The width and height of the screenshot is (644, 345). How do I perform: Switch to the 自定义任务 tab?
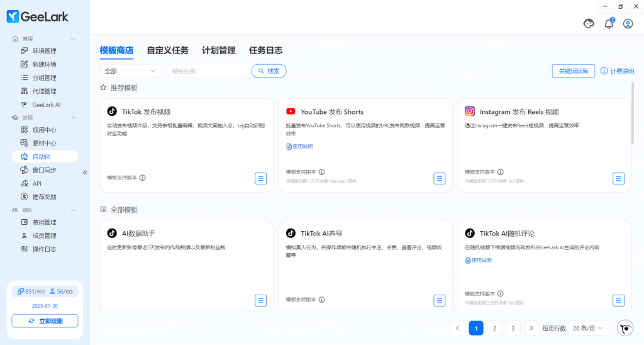167,50
